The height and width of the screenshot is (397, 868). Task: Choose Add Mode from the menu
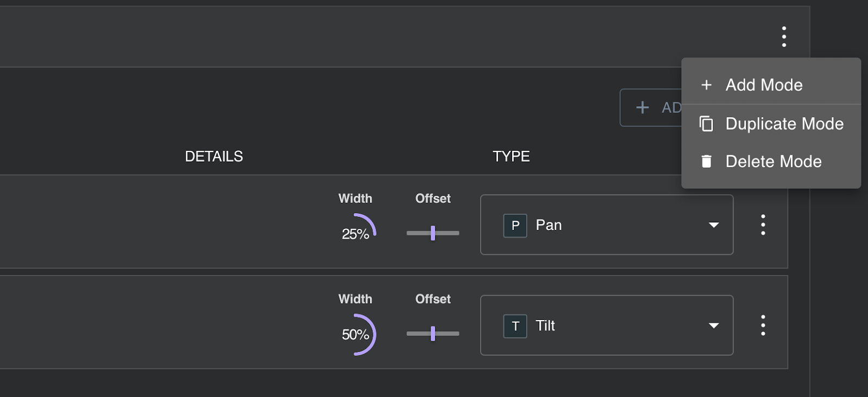764,85
